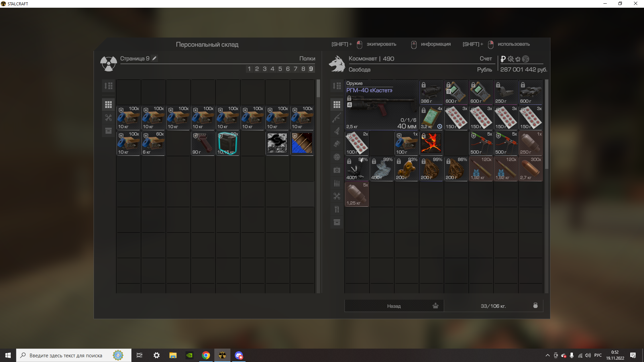Screen dimensions: 644x362
Task: Select the lava-textured patch item
Action: coord(431,143)
